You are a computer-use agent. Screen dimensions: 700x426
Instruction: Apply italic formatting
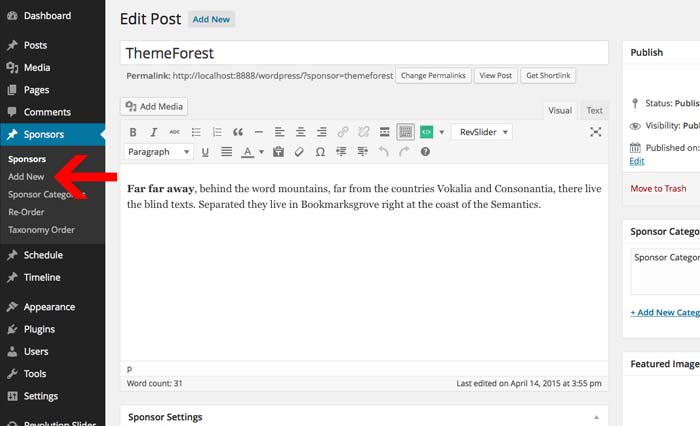point(154,132)
